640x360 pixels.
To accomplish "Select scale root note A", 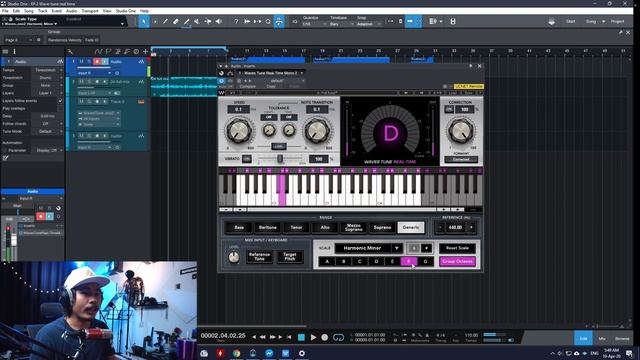I will pyautogui.click(x=327, y=261).
